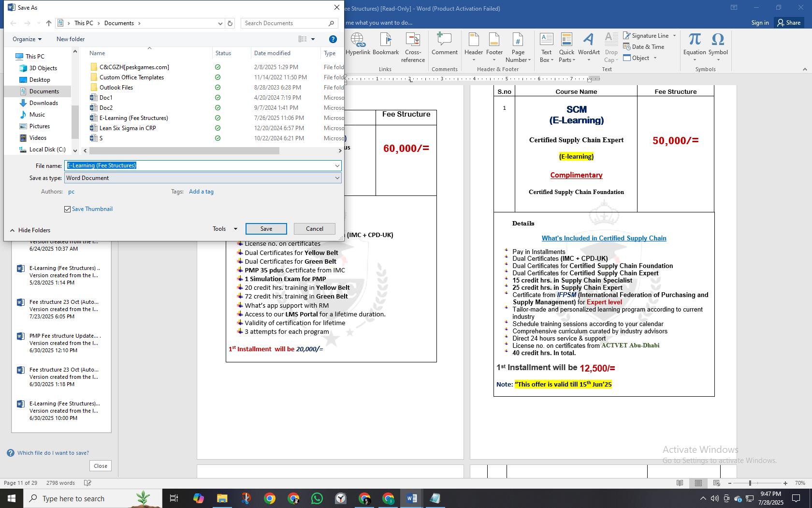Toggle the Save Thumbnail checkbox
The height and width of the screenshot is (508, 812).
67,209
